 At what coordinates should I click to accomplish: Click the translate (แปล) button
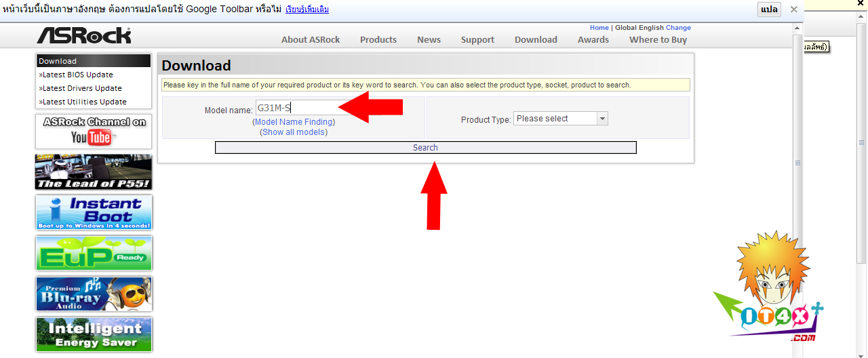[x=769, y=9]
